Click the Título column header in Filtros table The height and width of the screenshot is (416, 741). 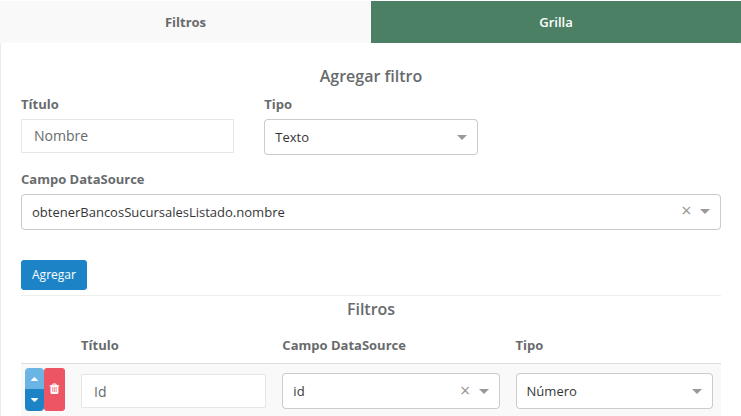100,345
